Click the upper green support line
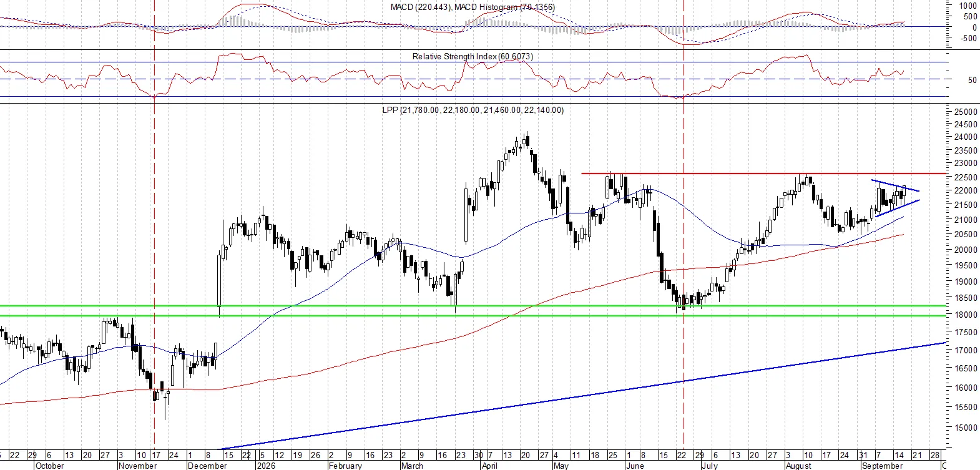Image resolution: width=980 pixels, height=470 pixels. [474, 306]
